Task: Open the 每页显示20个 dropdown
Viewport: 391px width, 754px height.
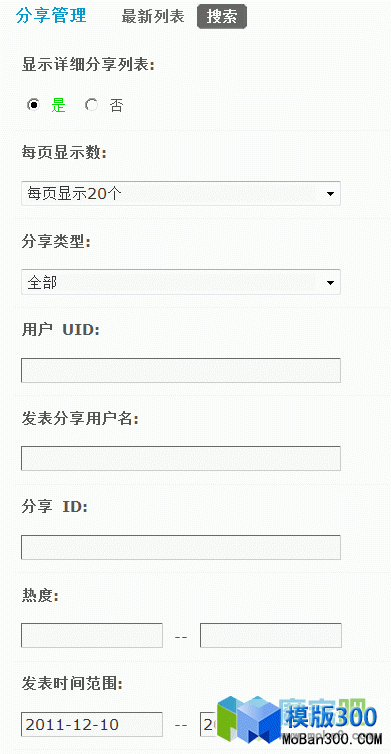Action: pyautogui.click(x=181, y=193)
